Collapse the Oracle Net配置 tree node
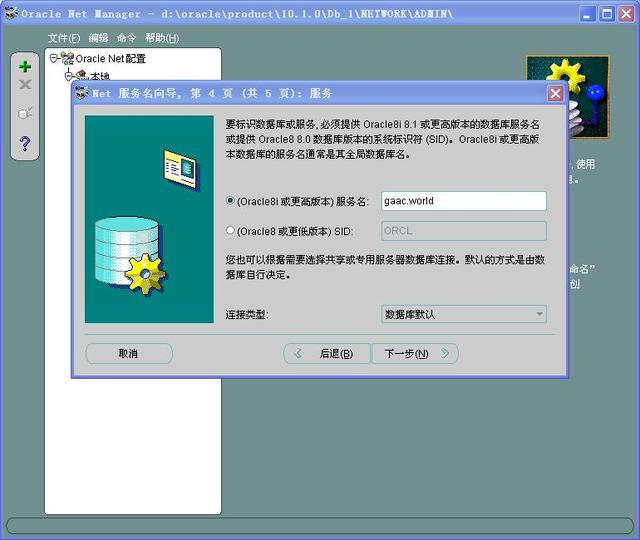 click(53, 59)
